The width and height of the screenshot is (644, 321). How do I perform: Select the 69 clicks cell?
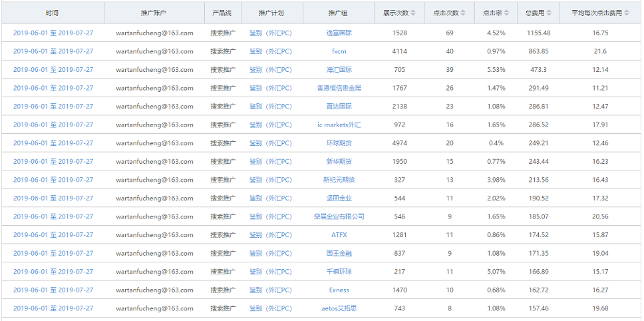point(449,33)
